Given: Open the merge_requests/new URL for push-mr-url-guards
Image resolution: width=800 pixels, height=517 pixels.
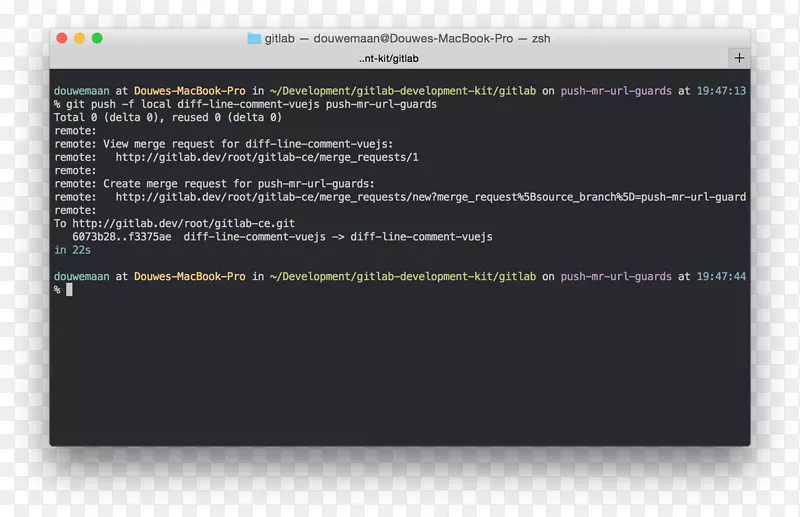Looking at the screenshot, I should click(x=431, y=197).
